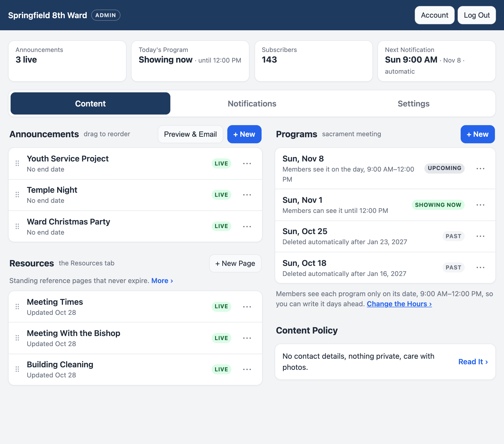Switch to the Settings tab
Viewport: 504px width, 444px height.
coord(414,103)
